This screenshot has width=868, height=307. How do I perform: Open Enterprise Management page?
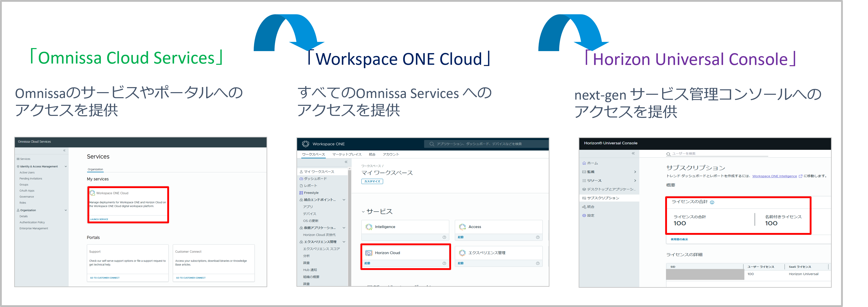click(34, 228)
